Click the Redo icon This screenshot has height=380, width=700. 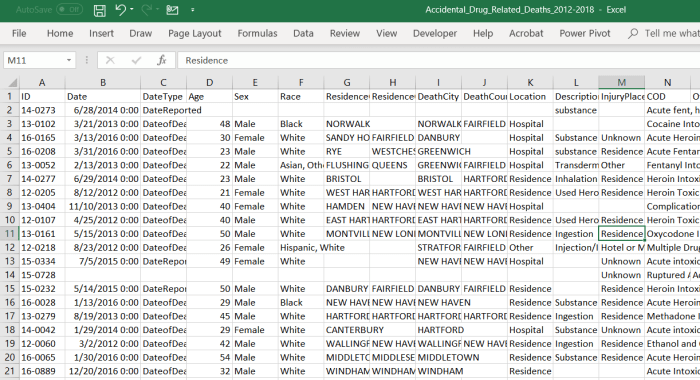click(146, 10)
